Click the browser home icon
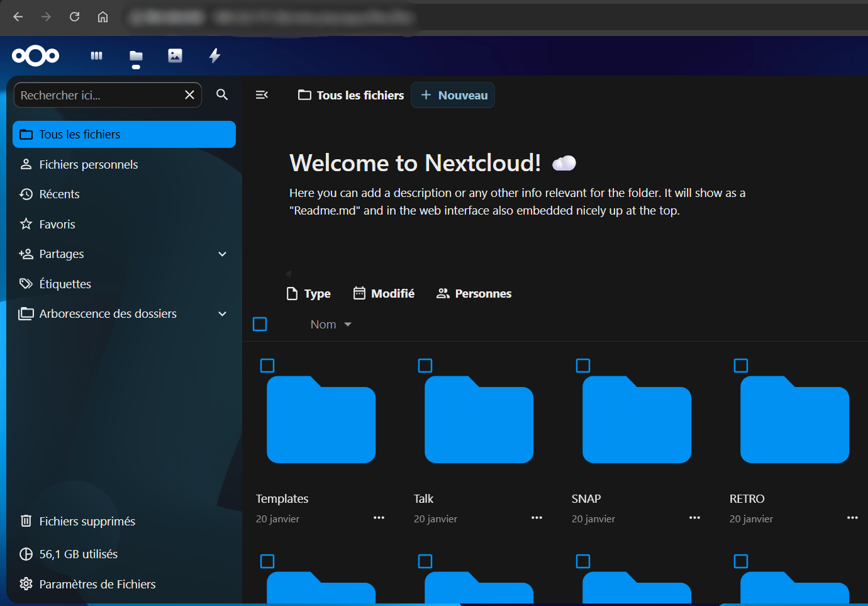Image resolution: width=868 pixels, height=606 pixels. pyautogui.click(x=103, y=17)
